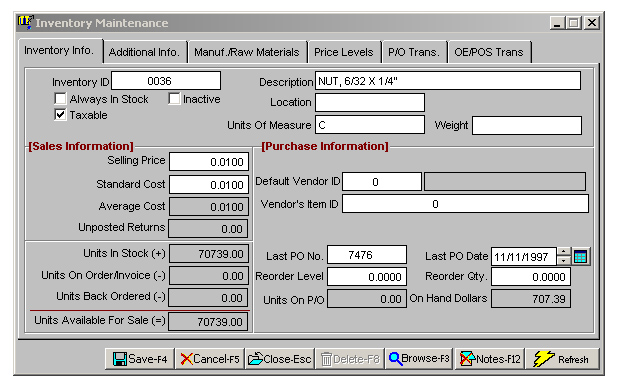Click the Units Available For Sale (=) value
Screen dimensions: 621x387
pos(208,321)
